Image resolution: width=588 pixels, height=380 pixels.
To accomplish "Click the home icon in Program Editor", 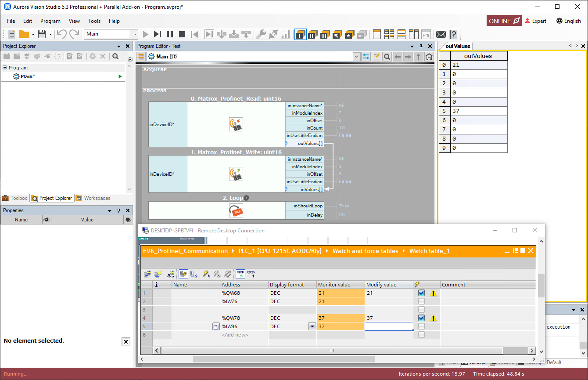I will click(429, 57).
